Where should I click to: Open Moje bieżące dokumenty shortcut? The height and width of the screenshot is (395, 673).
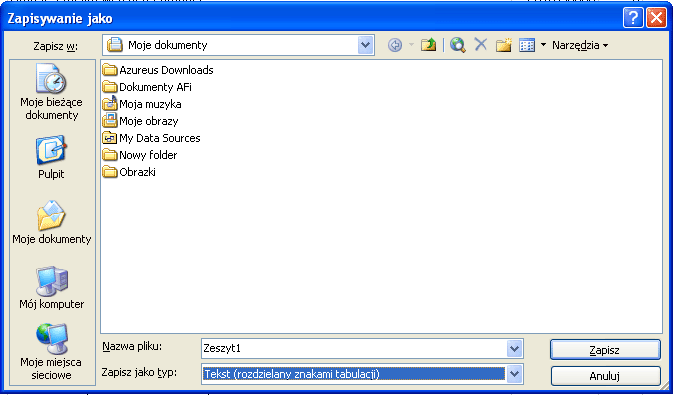tap(52, 92)
